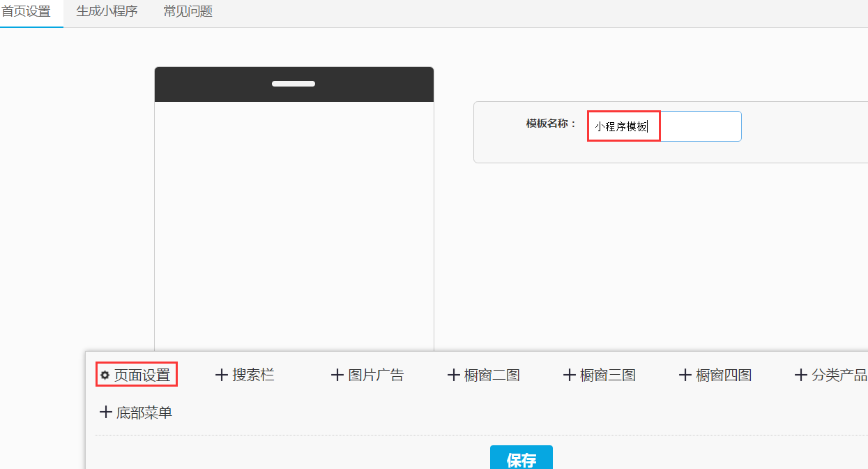Add a 搜索栏 component
The width and height of the screenshot is (868, 469).
[x=245, y=375]
